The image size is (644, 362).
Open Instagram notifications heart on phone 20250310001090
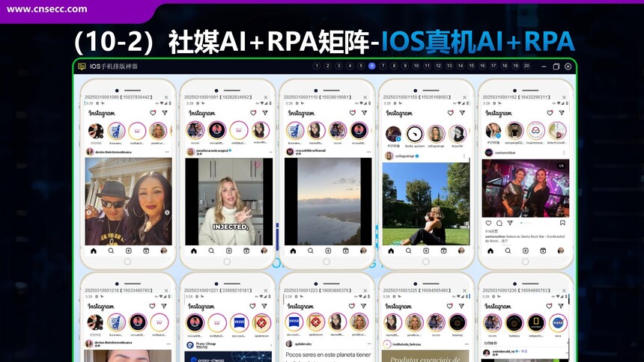(x=153, y=112)
